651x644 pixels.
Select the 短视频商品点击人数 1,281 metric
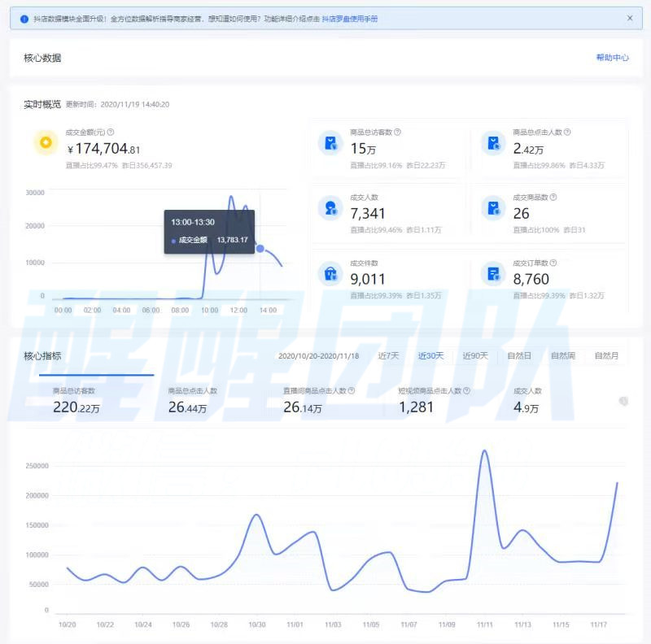pyautogui.click(x=434, y=401)
